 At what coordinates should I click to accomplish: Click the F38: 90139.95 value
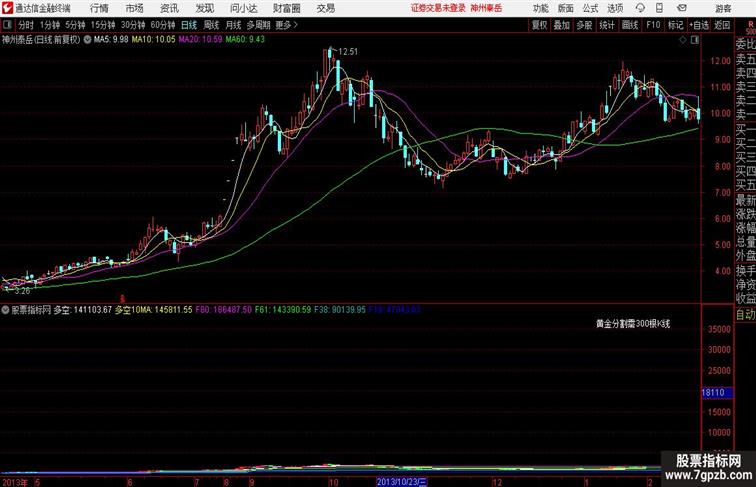(x=340, y=310)
